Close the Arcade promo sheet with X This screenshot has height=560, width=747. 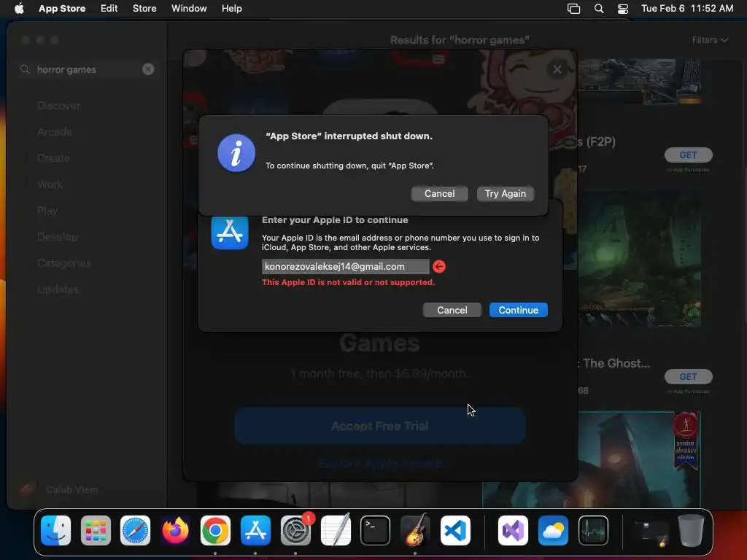pyautogui.click(x=557, y=69)
